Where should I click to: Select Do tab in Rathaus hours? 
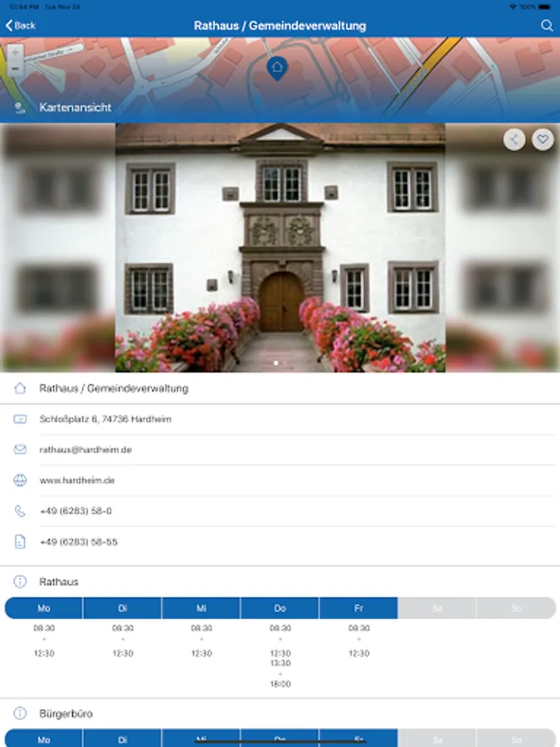click(x=280, y=608)
